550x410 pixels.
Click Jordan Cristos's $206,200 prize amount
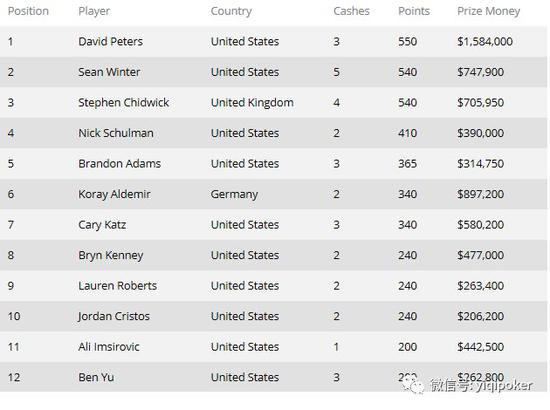point(480,316)
